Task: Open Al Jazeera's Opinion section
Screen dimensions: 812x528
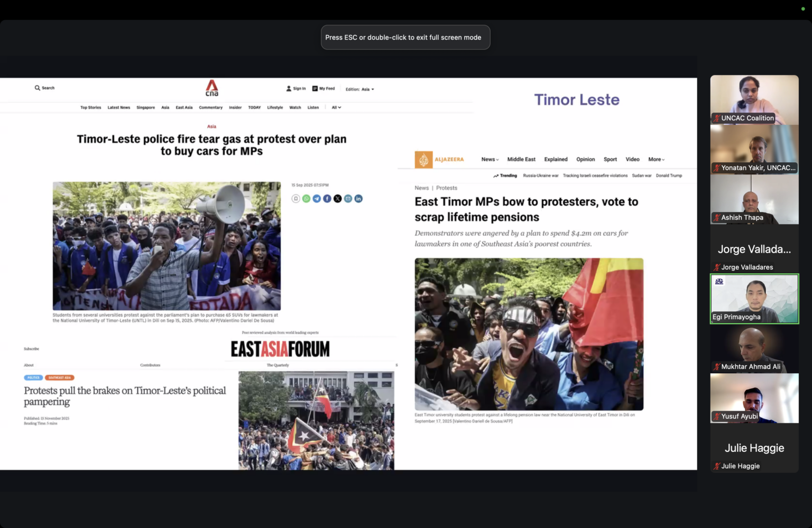Action: (585, 160)
